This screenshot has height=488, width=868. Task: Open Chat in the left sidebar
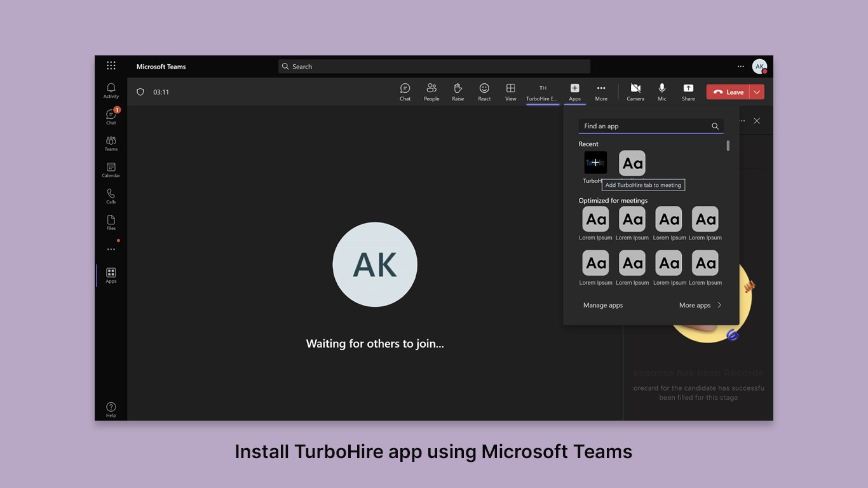point(111,117)
